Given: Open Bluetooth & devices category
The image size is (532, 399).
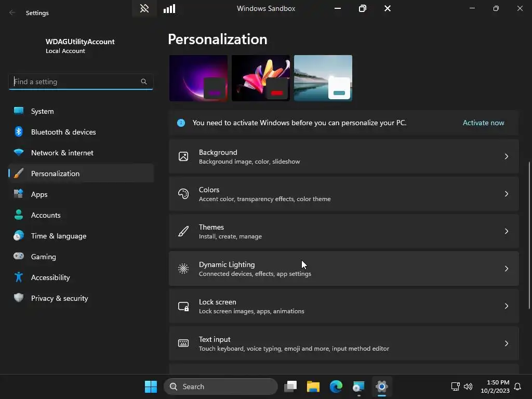Looking at the screenshot, I should (81, 131).
